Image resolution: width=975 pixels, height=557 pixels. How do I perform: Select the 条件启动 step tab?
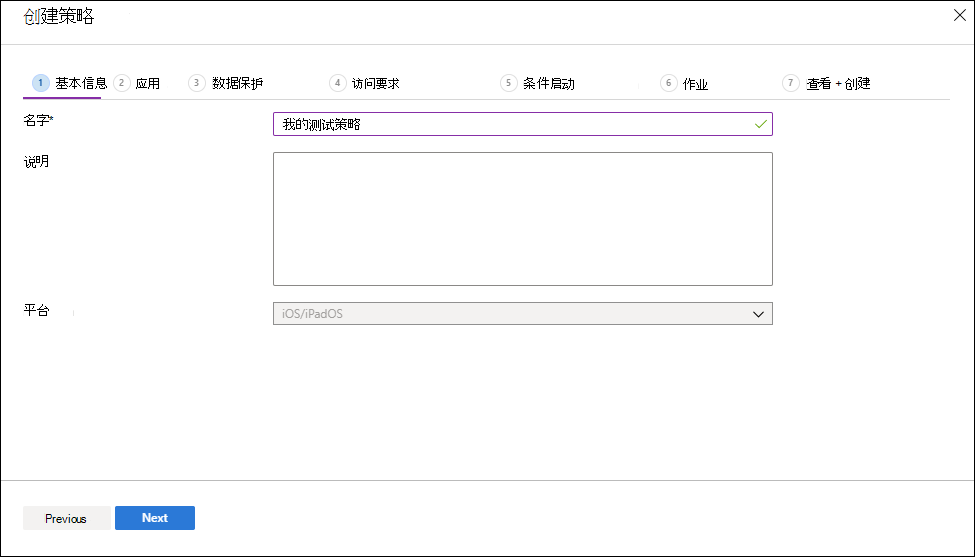(537, 83)
